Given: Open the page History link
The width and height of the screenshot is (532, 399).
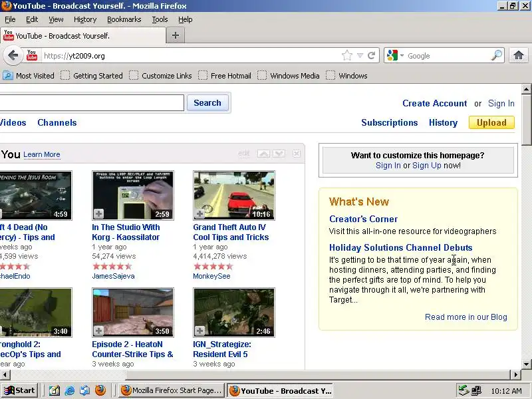Looking at the screenshot, I should click(443, 122).
